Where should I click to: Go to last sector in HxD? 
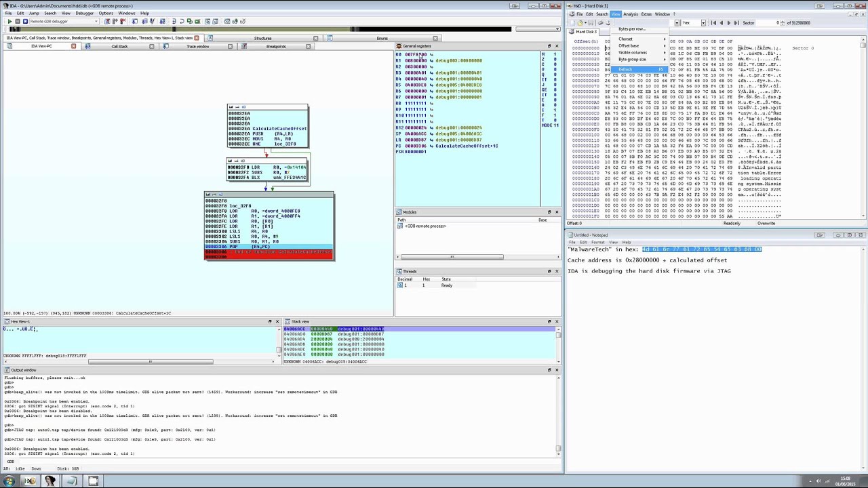pyautogui.click(x=736, y=23)
